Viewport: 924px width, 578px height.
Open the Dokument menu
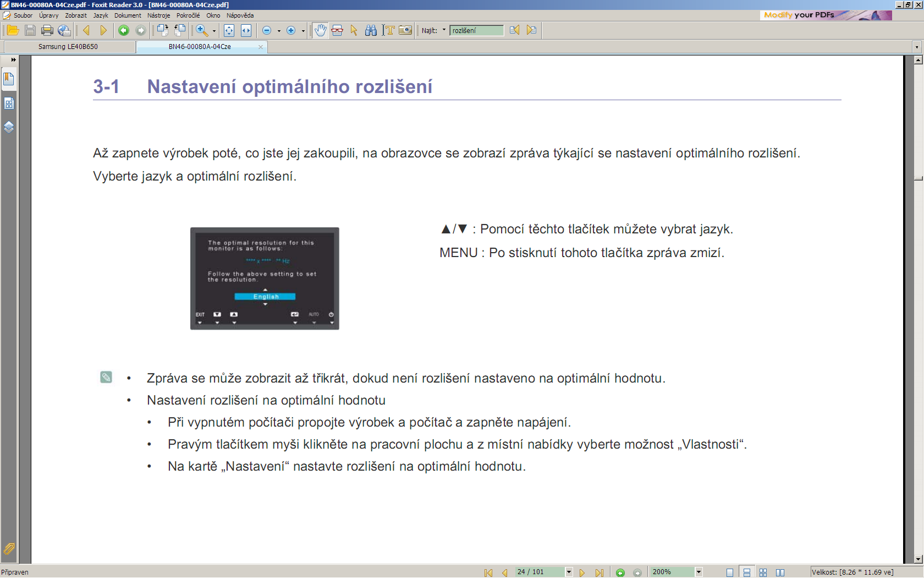[x=128, y=15]
